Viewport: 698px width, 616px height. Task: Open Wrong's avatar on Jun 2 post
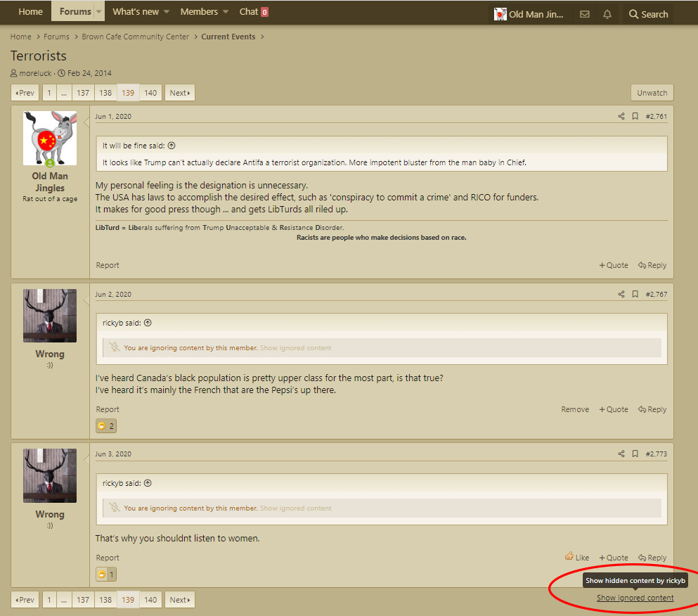tap(50, 316)
